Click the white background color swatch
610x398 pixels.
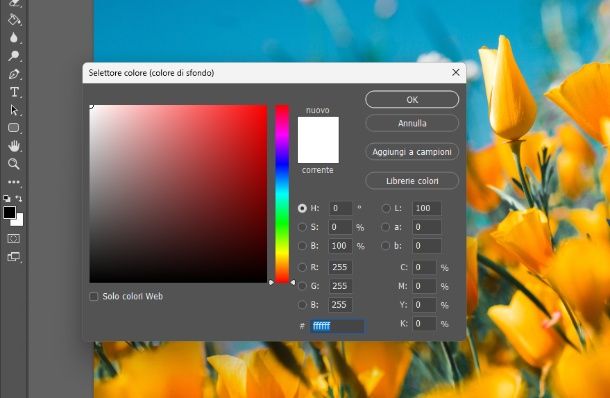[x=19, y=222]
